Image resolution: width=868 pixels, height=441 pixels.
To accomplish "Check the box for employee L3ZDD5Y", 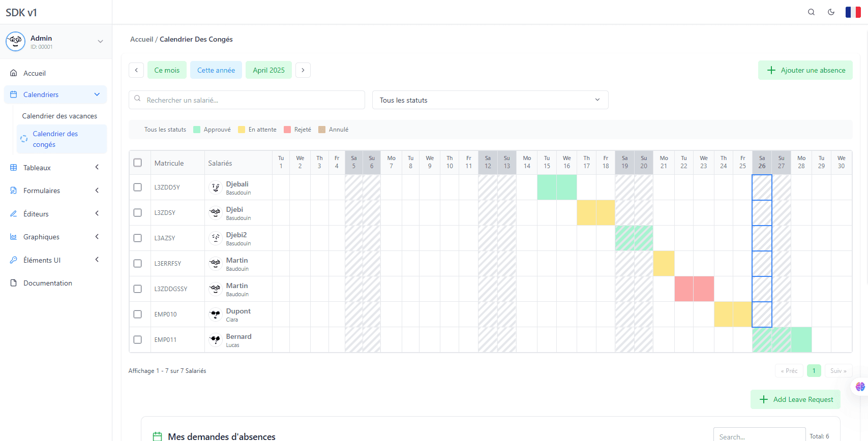I will pos(137,187).
